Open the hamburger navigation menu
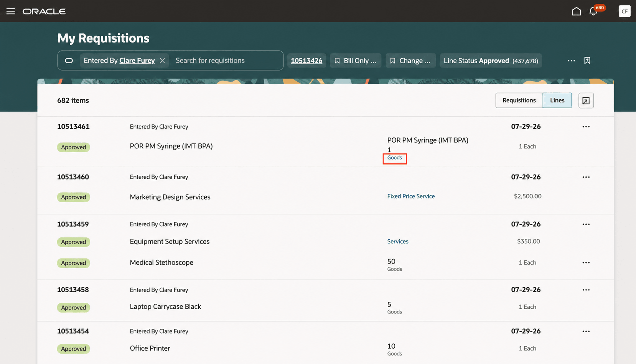 11,11
